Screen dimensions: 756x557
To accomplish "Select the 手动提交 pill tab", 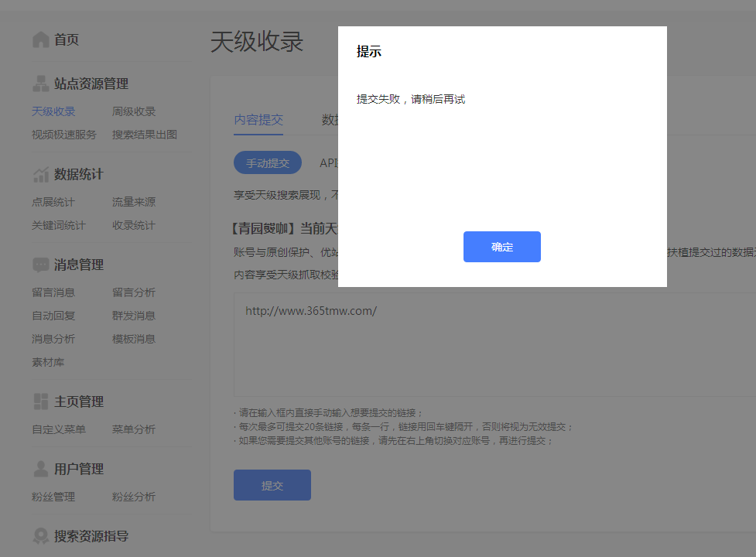I will 268,163.
